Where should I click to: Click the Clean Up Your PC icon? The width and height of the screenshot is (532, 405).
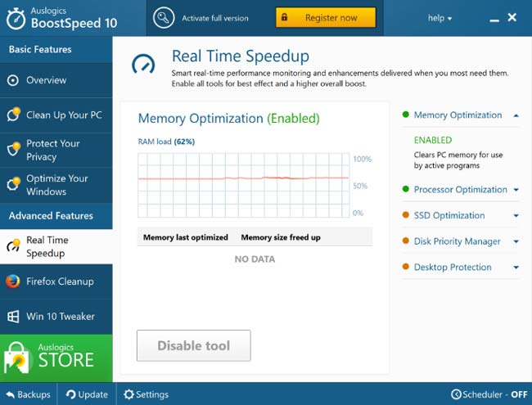coord(14,115)
